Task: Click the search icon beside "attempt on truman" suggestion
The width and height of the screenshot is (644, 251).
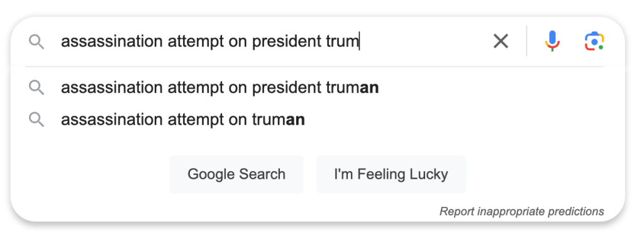Action: (36, 120)
